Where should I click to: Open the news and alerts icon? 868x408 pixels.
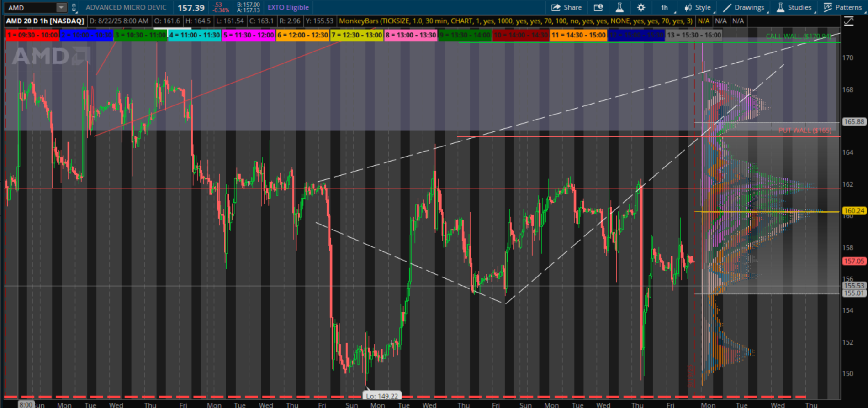[598, 7]
